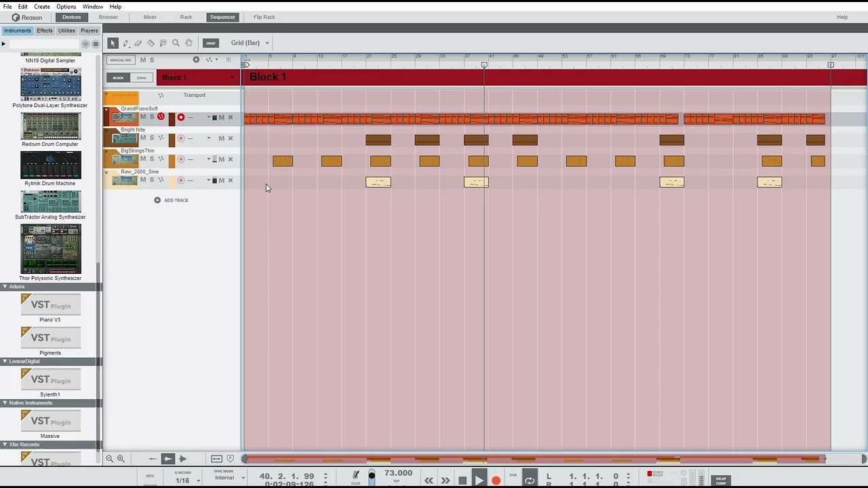Toggle record enable on GrandPianoSoft track

pyautogui.click(x=180, y=118)
